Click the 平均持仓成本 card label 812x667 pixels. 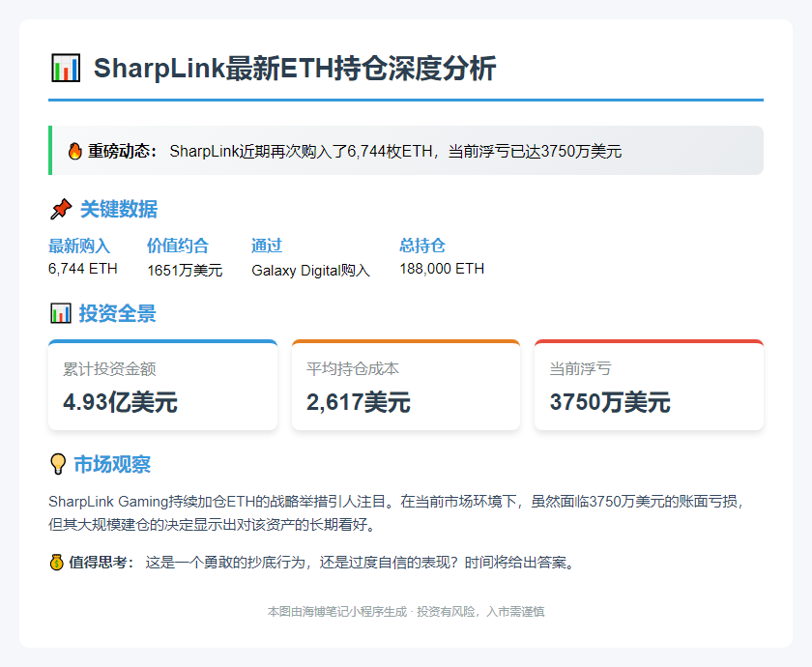coord(353,368)
